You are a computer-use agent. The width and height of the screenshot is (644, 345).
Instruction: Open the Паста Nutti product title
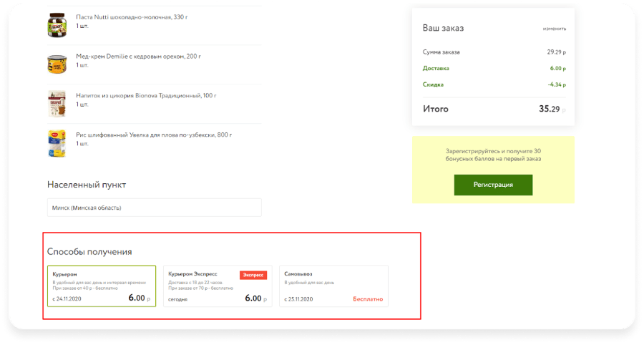tap(132, 17)
